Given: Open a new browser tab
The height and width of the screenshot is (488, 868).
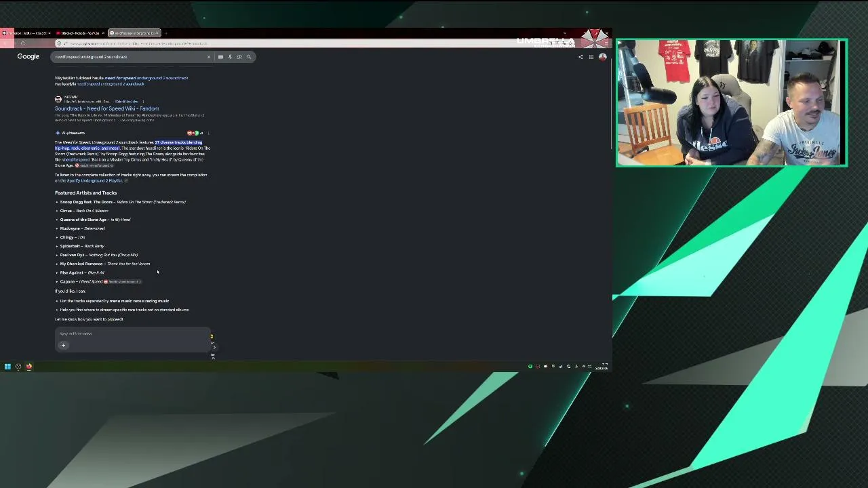Looking at the screenshot, I should coord(166,33).
